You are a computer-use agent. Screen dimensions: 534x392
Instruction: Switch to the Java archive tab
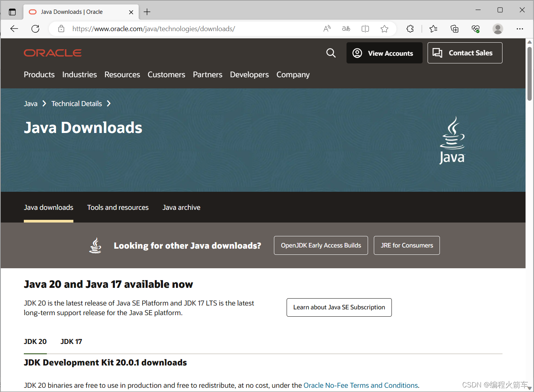181,208
